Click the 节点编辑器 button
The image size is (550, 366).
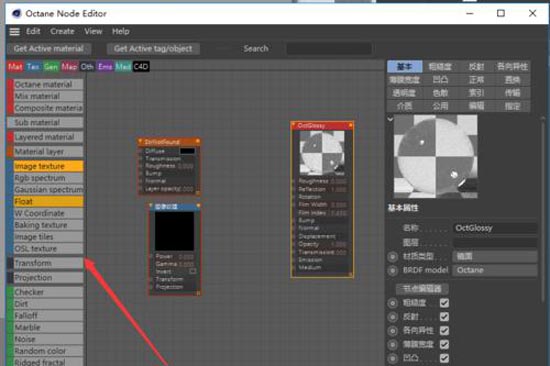point(422,289)
